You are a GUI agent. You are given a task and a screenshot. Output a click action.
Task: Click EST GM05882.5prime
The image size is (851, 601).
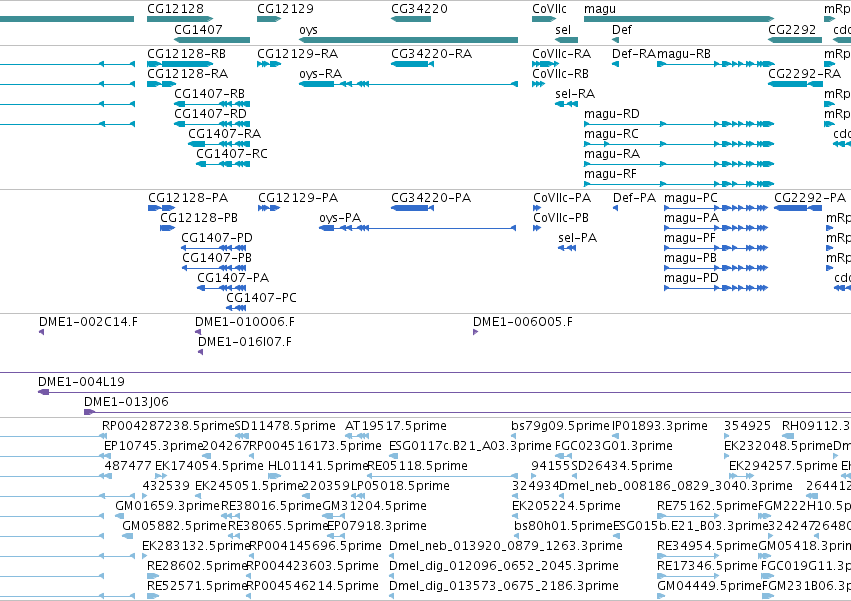(x=174, y=526)
